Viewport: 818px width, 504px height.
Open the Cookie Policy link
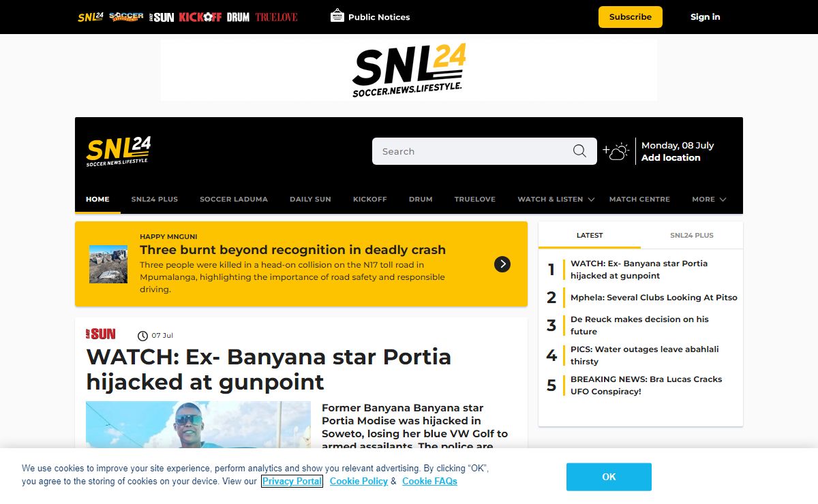(x=359, y=482)
